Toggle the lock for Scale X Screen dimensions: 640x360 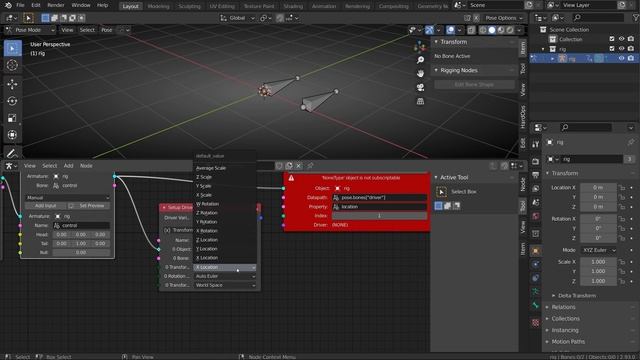point(622,262)
